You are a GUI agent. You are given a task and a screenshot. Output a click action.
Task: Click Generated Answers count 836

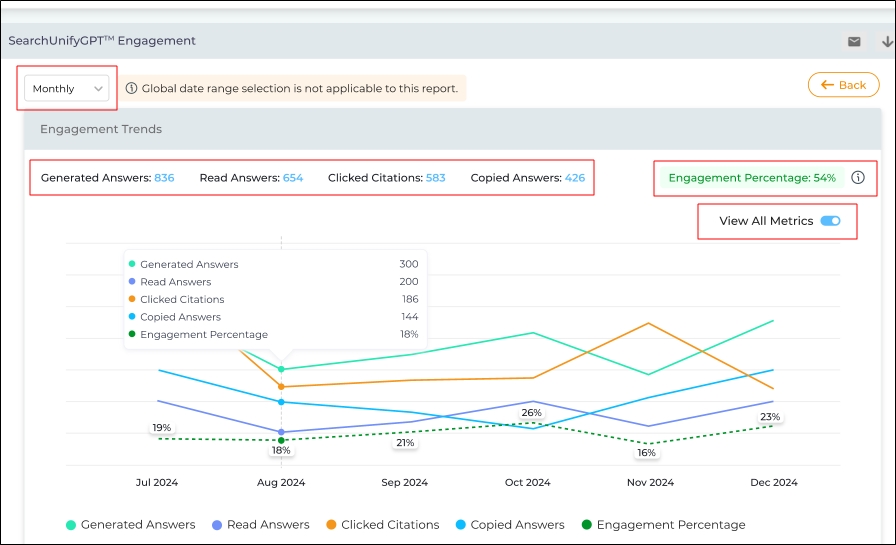point(164,178)
